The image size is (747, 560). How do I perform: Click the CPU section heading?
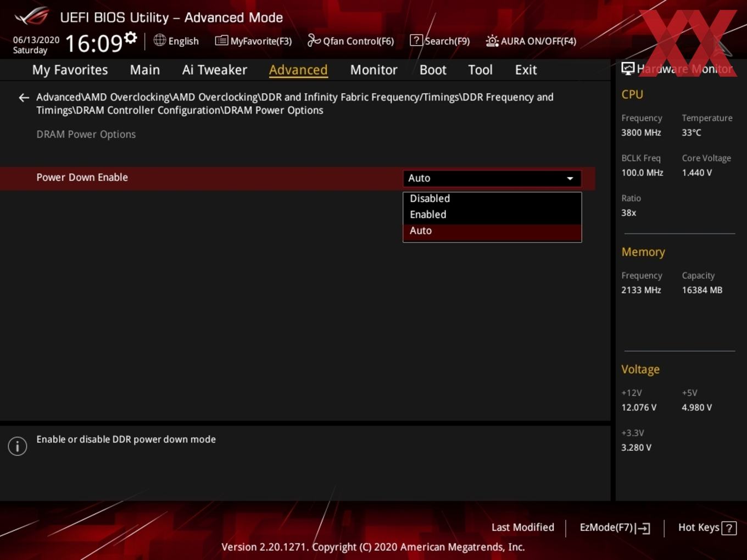(x=632, y=94)
